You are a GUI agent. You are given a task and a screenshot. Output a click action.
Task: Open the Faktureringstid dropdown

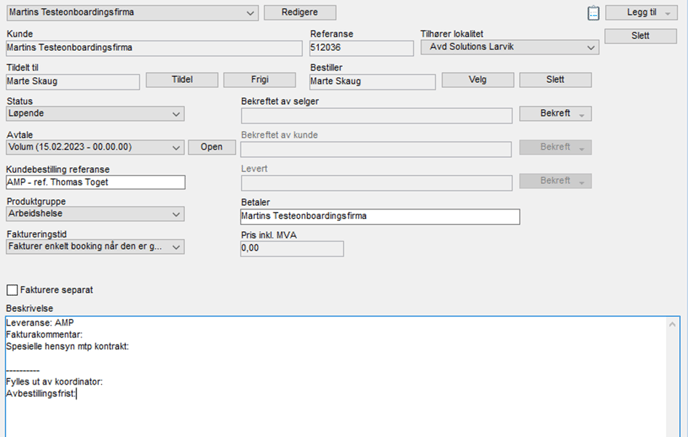click(176, 247)
